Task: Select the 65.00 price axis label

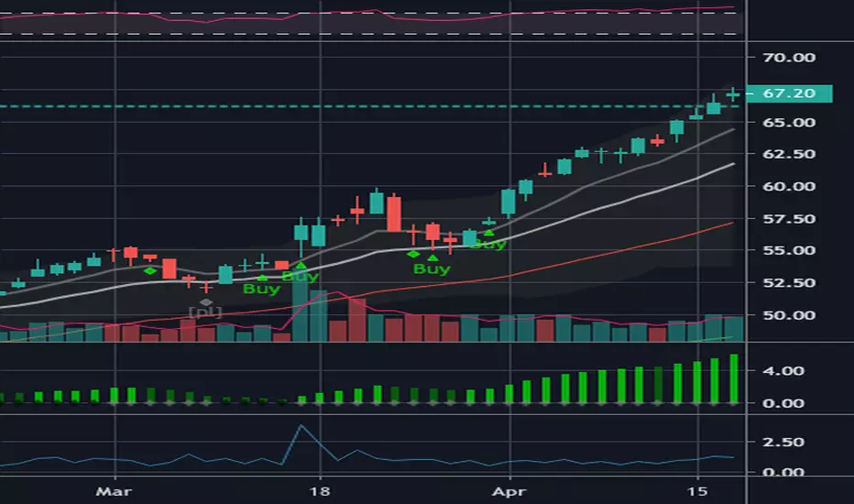Action: [x=789, y=122]
